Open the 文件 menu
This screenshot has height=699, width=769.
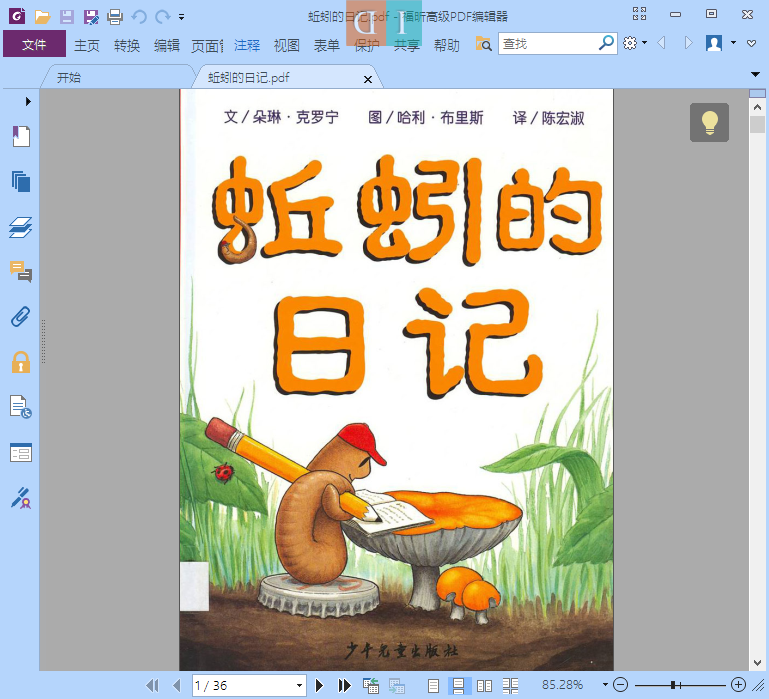pos(34,44)
